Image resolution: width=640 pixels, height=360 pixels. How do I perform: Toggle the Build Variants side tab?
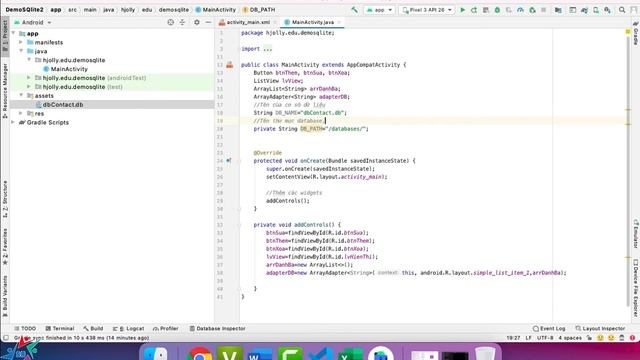click(x=5, y=296)
